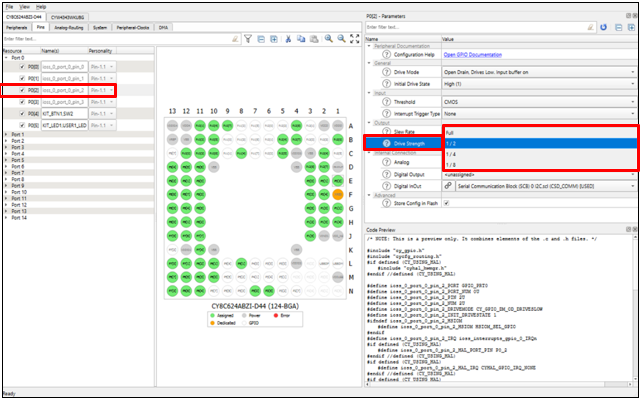Click the Code Preview vertical scrollbar

click(x=635, y=309)
